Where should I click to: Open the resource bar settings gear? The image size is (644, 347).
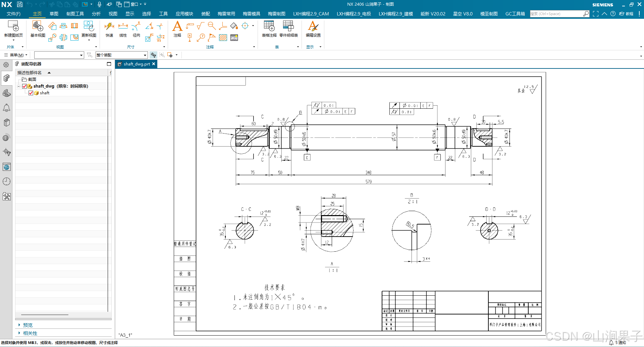(6, 65)
